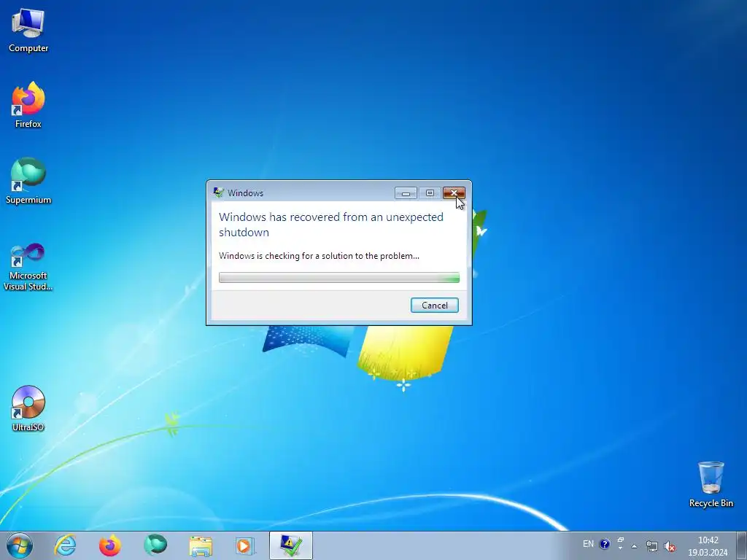Select the Recycle Bin icon
Image resolution: width=747 pixels, height=560 pixels.
(x=711, y=484)
